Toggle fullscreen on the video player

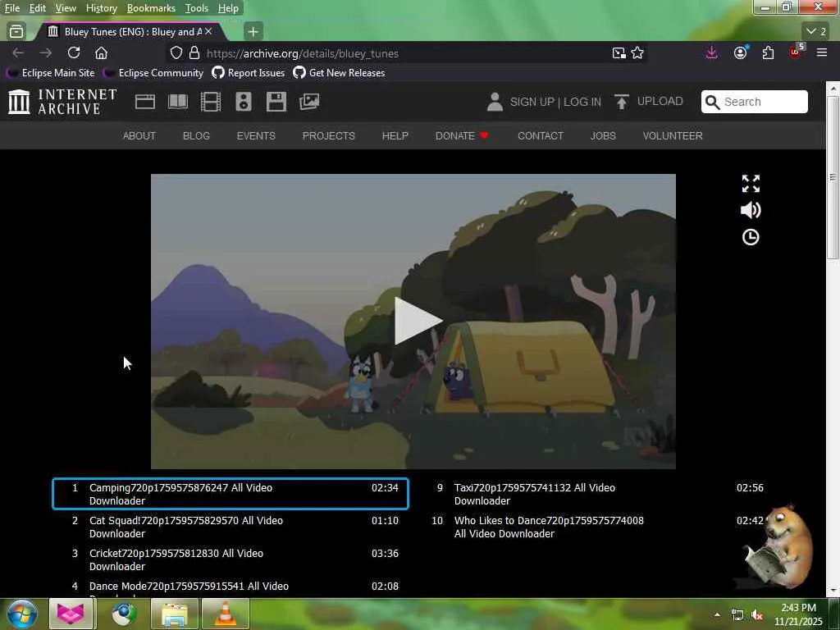click(751, 183)
